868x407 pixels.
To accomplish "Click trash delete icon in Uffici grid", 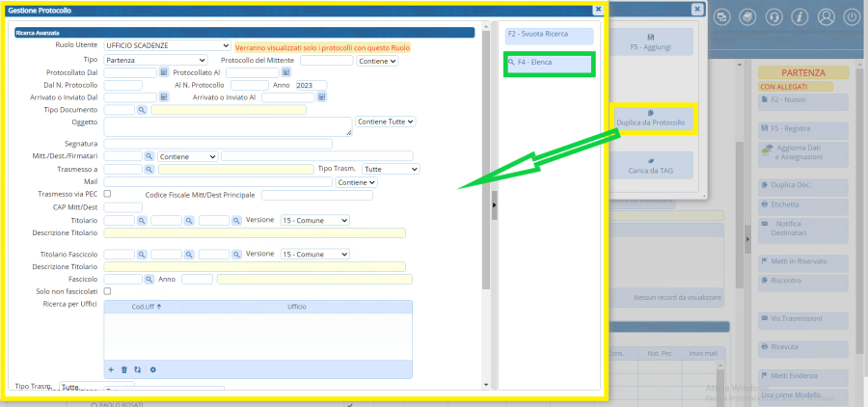I will (x=124, y=369).
